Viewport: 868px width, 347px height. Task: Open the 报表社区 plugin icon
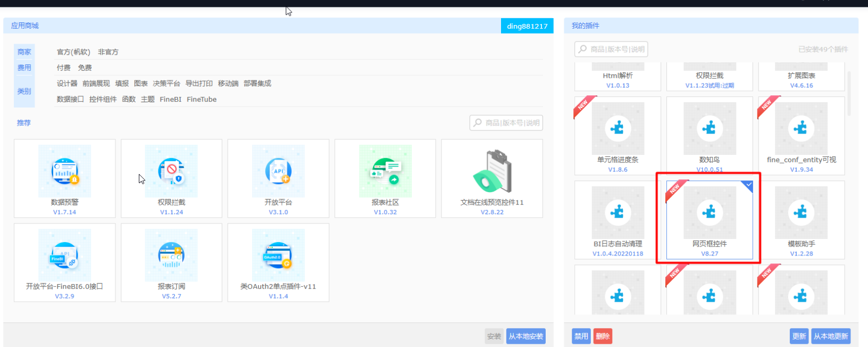point(385,171)
